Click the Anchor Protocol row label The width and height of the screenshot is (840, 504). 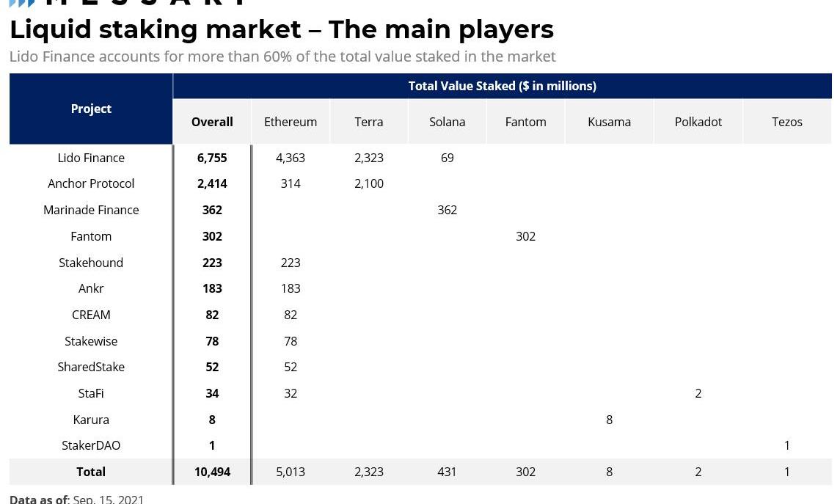coord(91,183)
